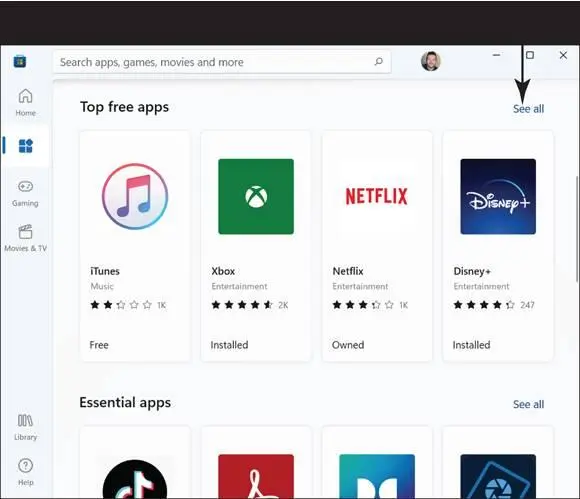This screenshot has height=499, width=580.
Task: See all Essential apps
Action: tap(528, 404)
